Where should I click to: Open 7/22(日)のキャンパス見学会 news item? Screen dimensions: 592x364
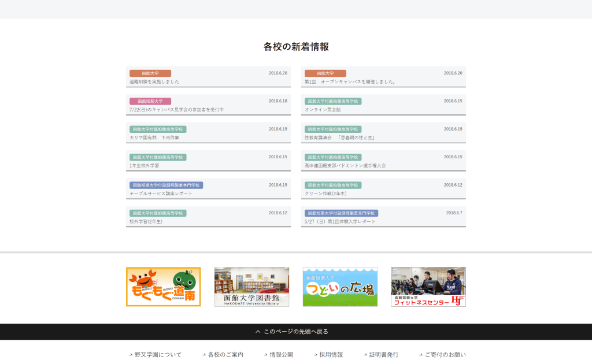[208, 105]
